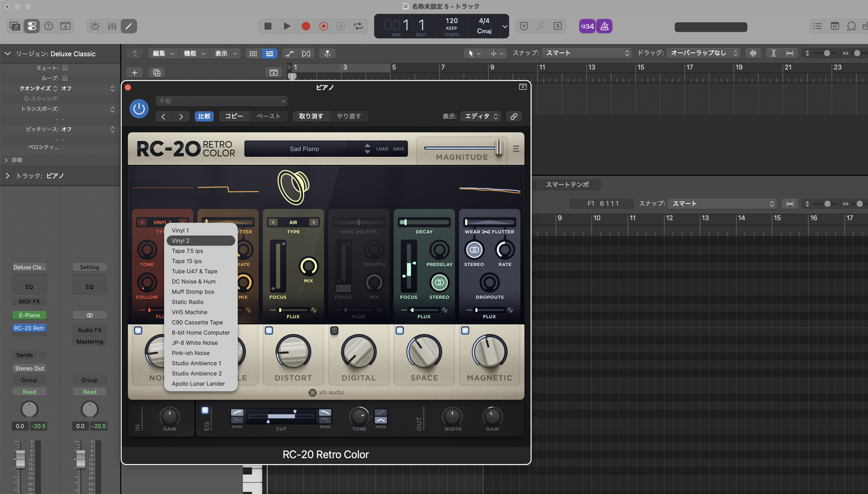The height and width of the screenshot is (494, 868).
Task: Open the List Editors icon
Action: pyautogui.click(x=817, y=26)
